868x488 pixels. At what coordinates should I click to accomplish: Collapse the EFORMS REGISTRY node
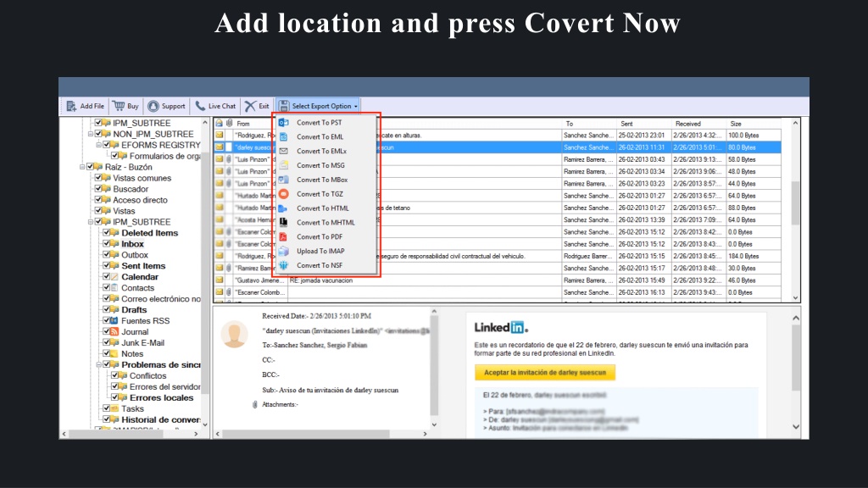[98, 145]
